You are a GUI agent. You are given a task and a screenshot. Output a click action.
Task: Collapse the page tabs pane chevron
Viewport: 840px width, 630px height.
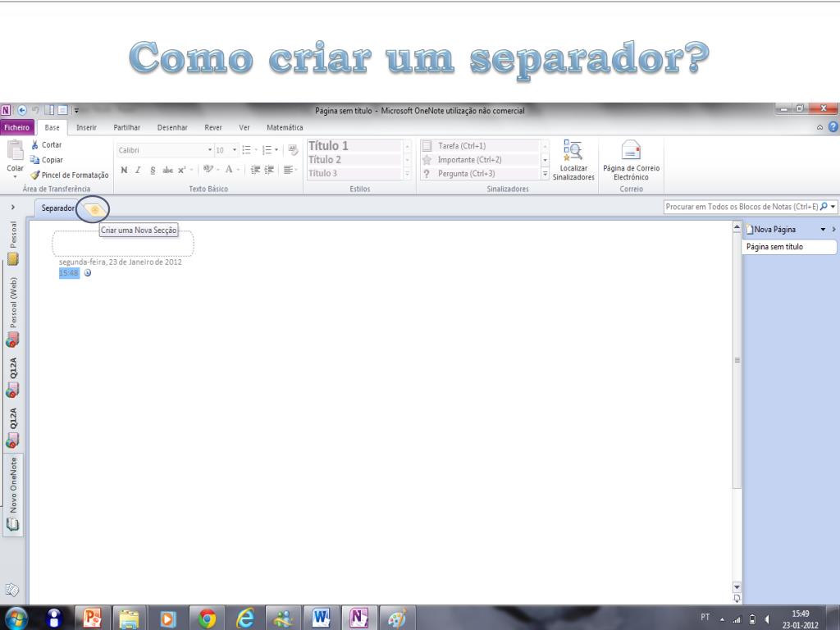(834, 230)
